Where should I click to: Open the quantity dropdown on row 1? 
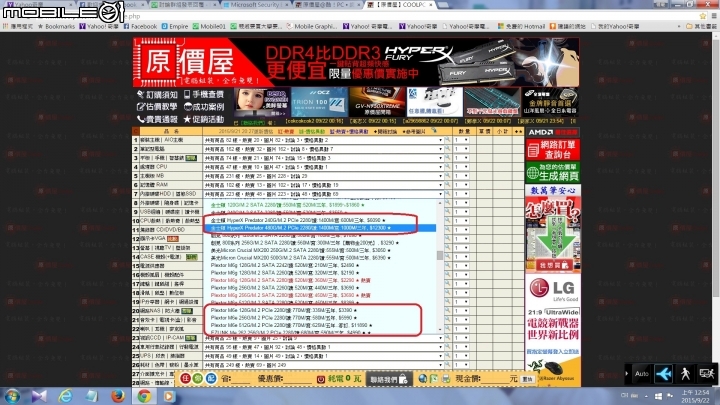click(x=461, y=140)
